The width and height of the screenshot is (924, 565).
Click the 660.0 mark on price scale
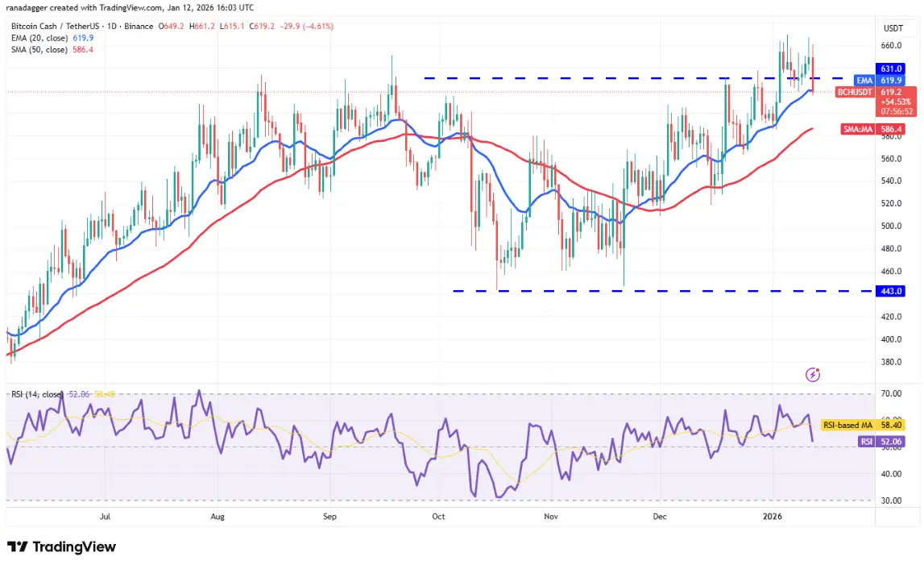pos(891,45)
